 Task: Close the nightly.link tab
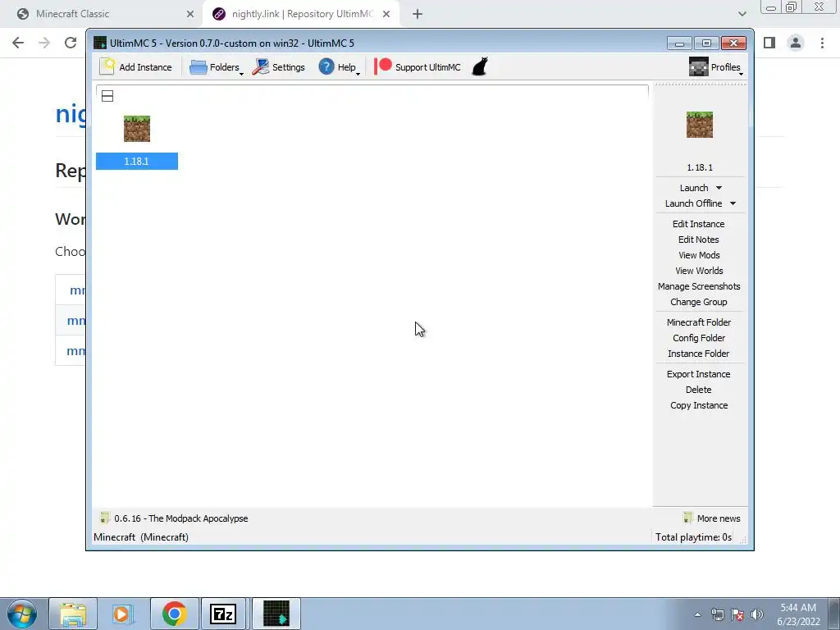pos(386,14)
